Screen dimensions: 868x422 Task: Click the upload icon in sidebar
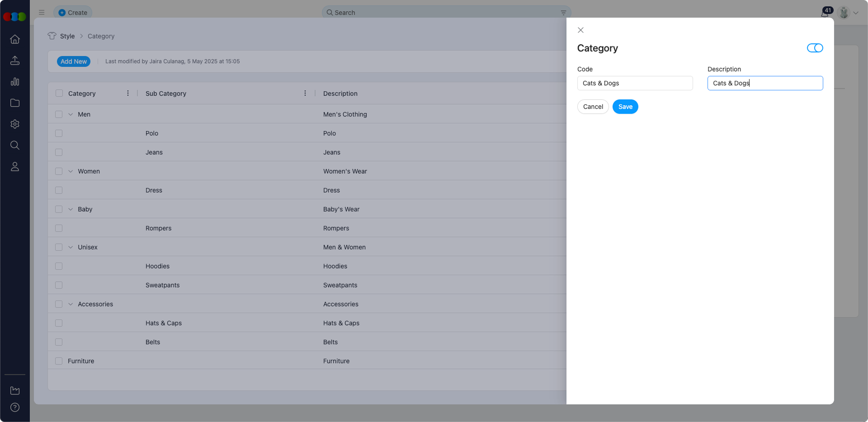(x=15, y=61)
